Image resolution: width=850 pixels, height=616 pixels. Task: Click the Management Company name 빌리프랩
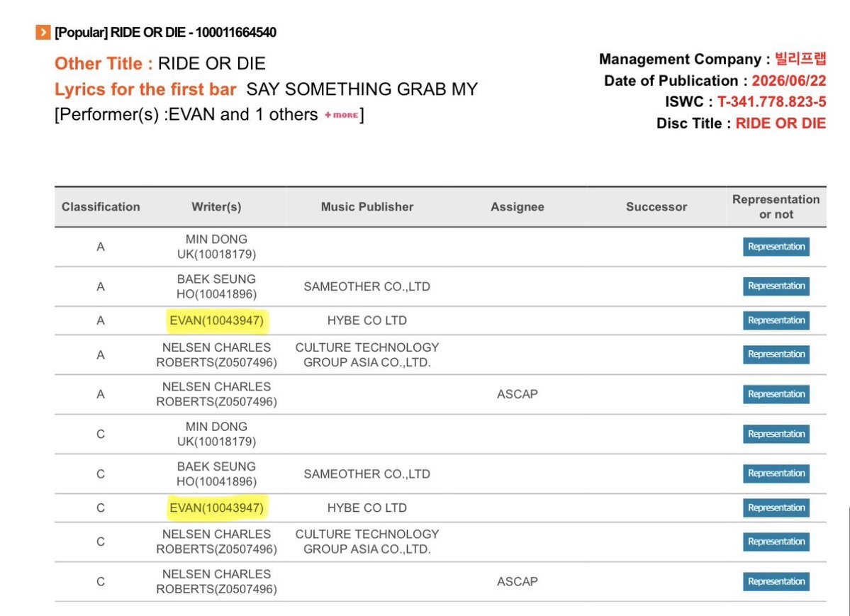point(800,59)
